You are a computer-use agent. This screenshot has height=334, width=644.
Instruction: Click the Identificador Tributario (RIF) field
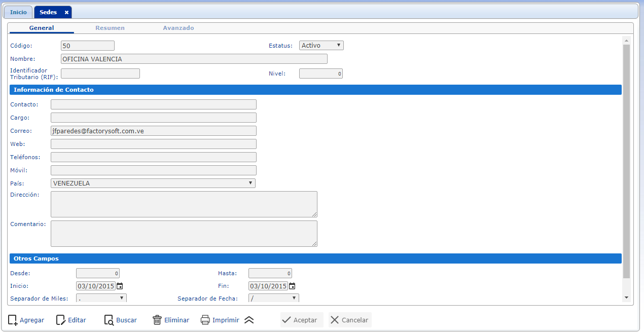tap(100, 73)
